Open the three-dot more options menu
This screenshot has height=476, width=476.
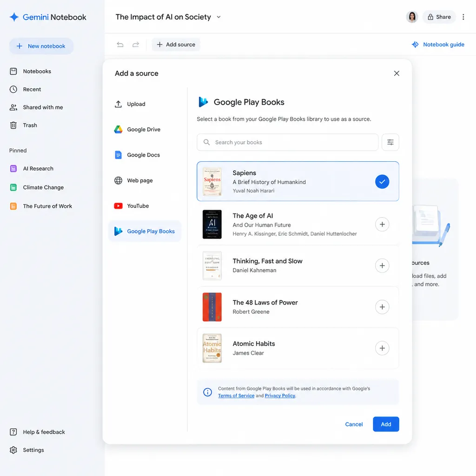(x=463, y=17)
